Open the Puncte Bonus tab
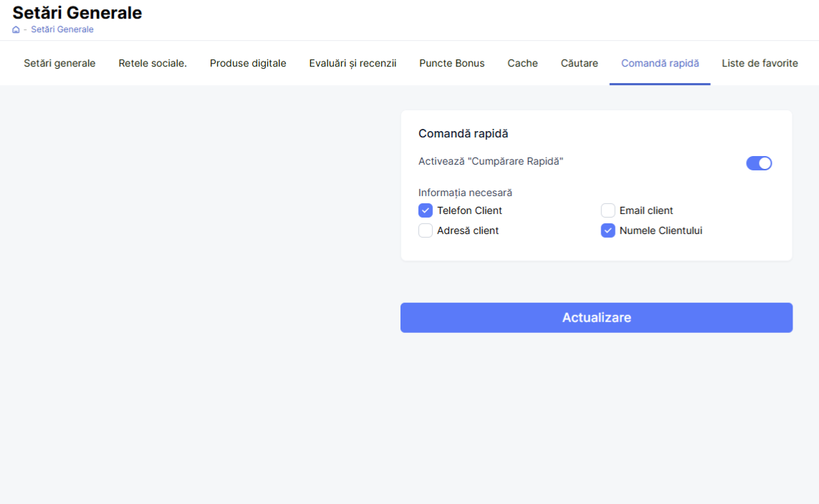The image size is (819, 504). point(452,63)
